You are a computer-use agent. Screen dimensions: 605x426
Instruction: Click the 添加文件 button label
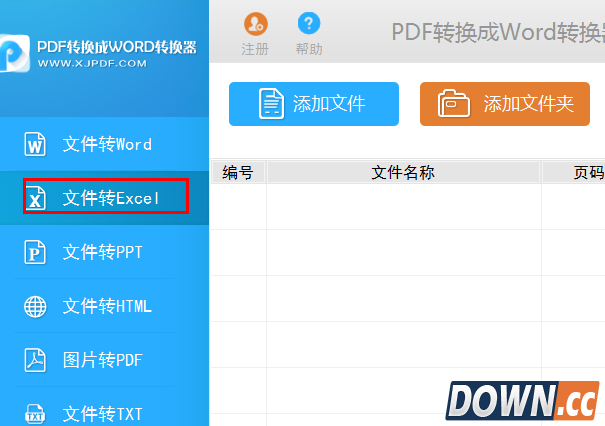329,104
